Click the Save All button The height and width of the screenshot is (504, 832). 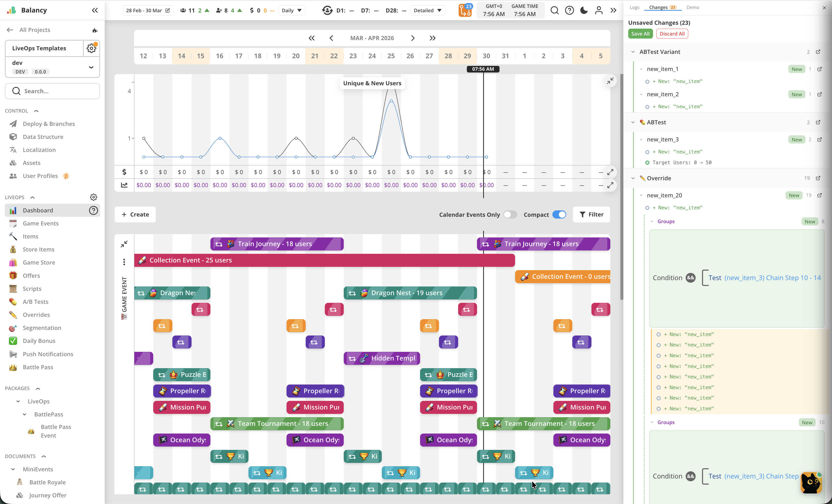(640, 34)
